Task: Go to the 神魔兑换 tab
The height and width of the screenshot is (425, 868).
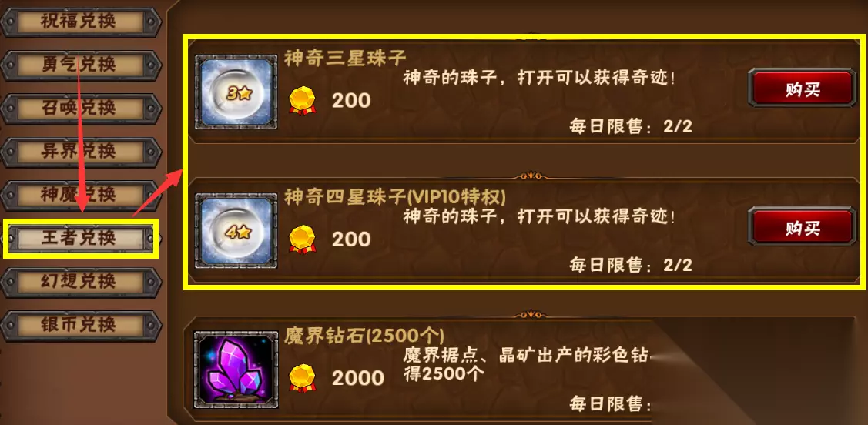Action: point(81,195)
